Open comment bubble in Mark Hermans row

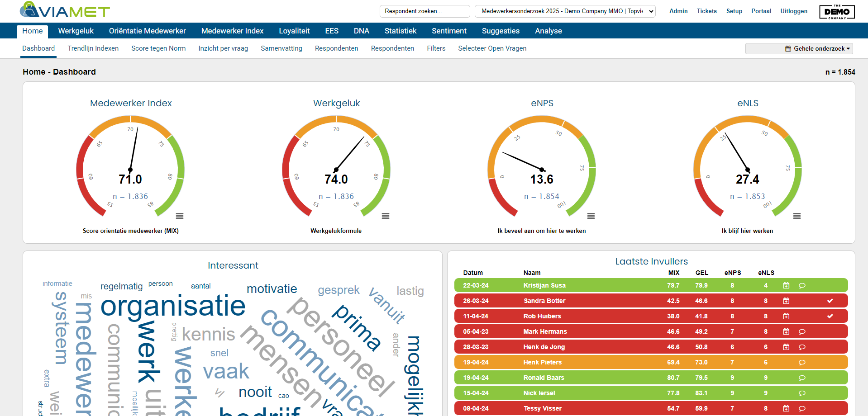click(802, 331)
